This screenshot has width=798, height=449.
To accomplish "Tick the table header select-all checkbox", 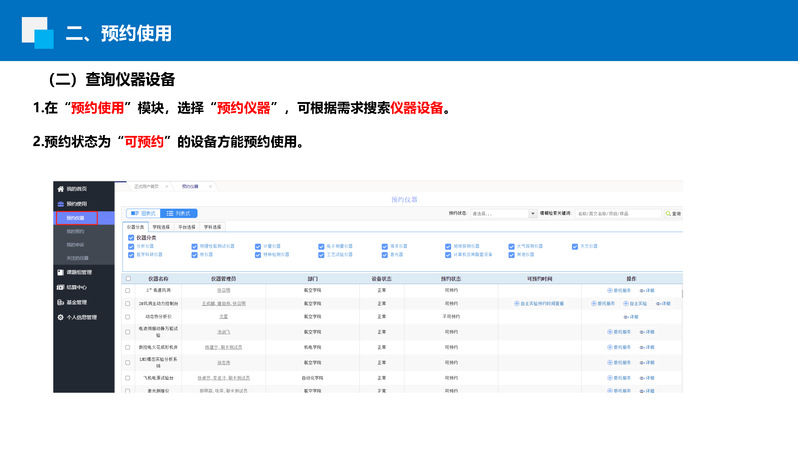I will click(x=127, y=277).
